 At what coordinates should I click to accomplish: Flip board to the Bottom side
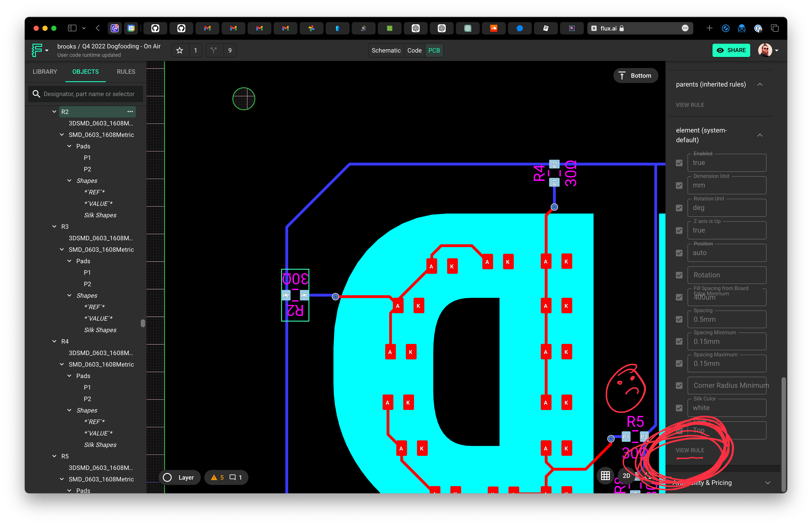635,76
